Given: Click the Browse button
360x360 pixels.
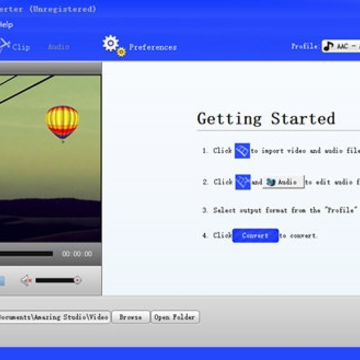Looking at the screenshot, I should [130, 317].
